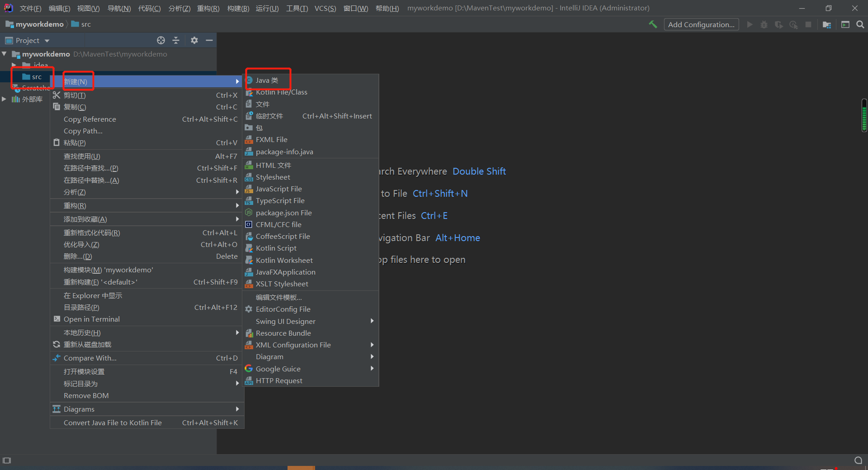Screen dimensions: 868x470
Task: Select Kotlin Script entry
Action: tap(311, 248)
